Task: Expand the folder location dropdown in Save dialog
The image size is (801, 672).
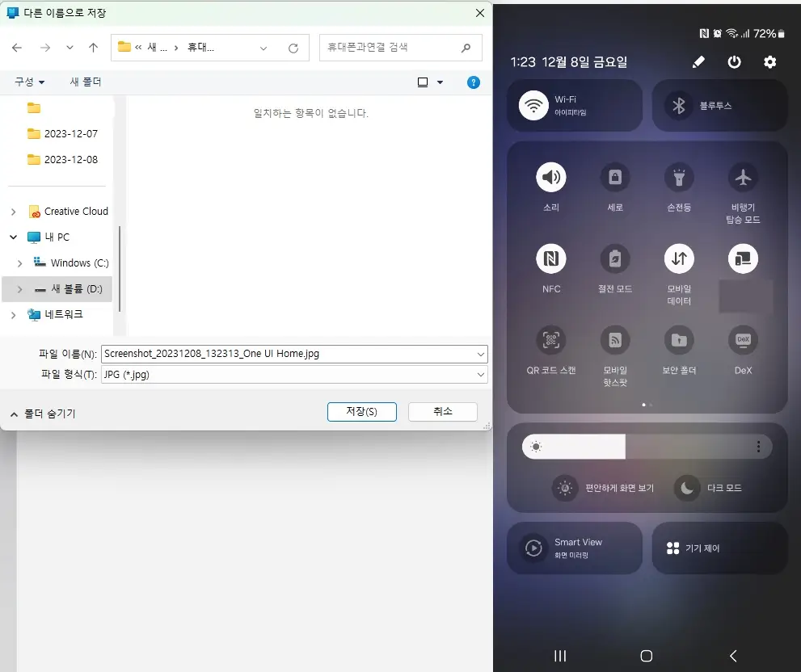Action: coord(263,47)
